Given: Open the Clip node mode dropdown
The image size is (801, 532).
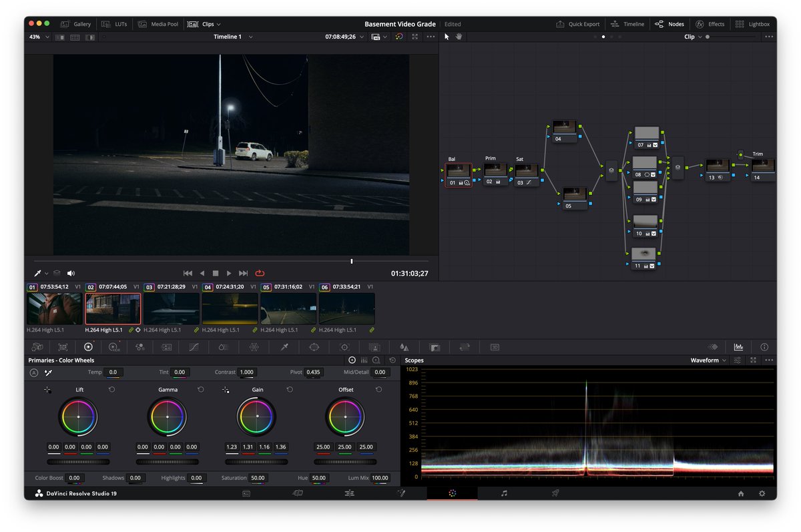Looking at the screenshot, I should coord(693,37).
